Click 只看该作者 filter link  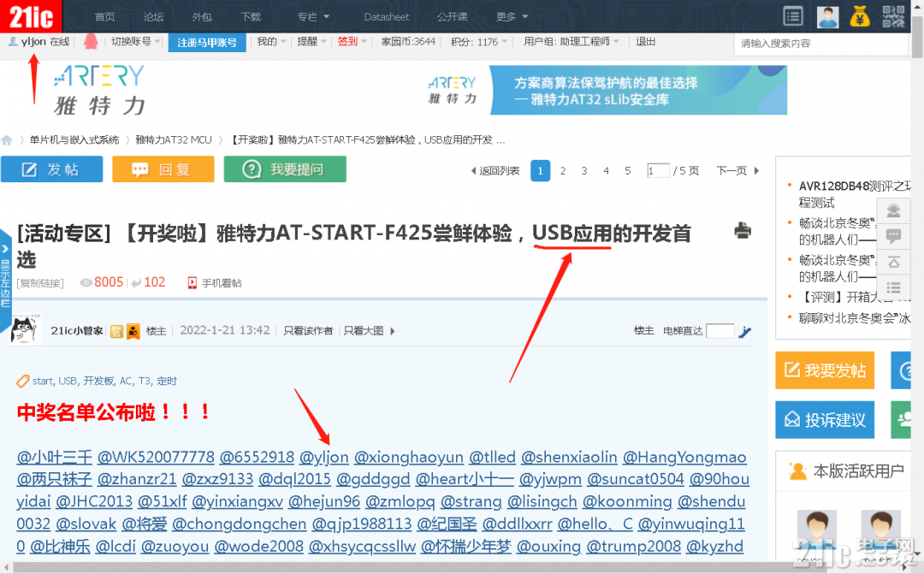coord(308,330)
